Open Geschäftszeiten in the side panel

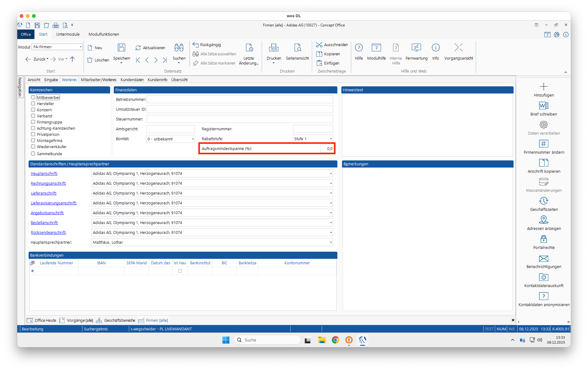pyautogui.click(x=543, y=201)
